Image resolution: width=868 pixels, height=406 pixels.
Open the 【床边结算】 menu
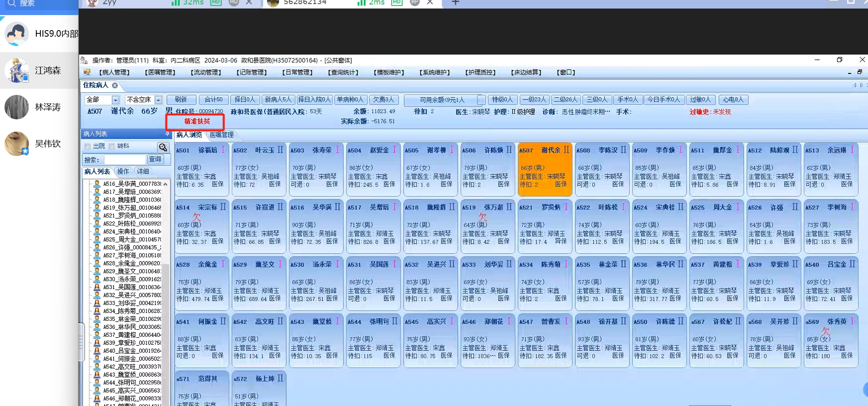coord(526,72)
